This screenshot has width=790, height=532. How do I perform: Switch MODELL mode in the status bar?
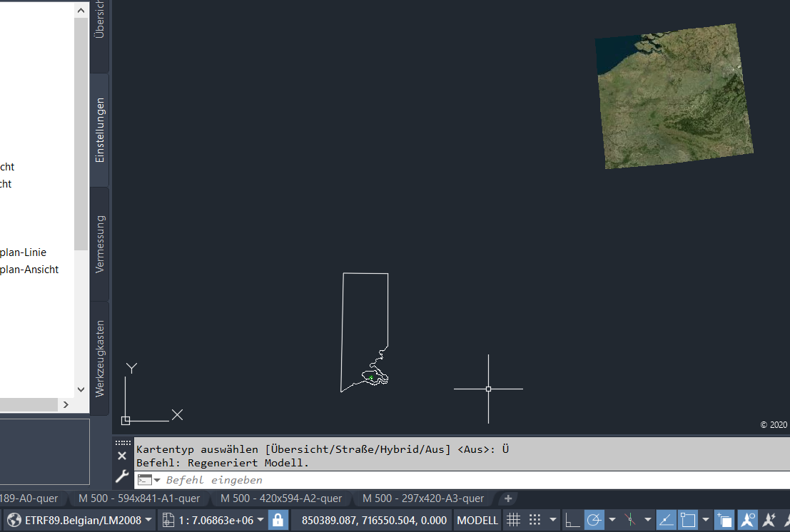[x=476, y=520]
